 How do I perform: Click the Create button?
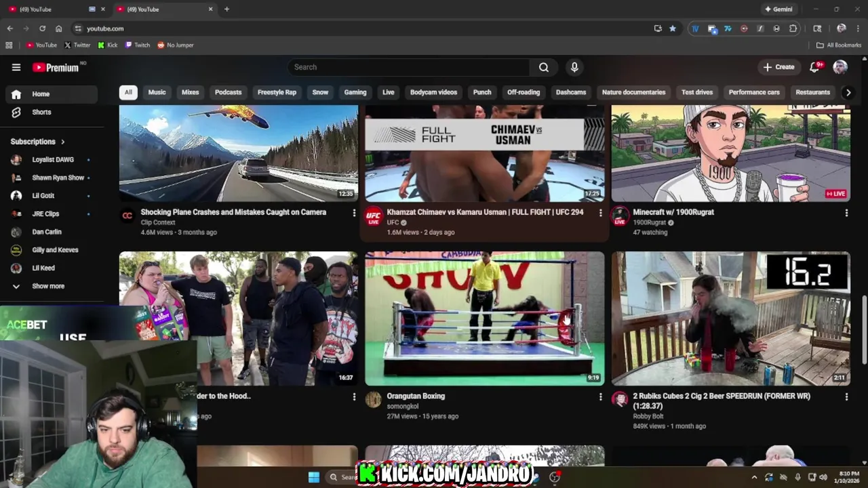[778, 67]
